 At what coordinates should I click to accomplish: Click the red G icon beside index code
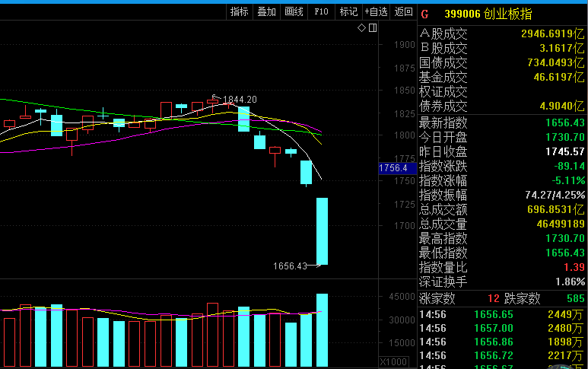425,14
